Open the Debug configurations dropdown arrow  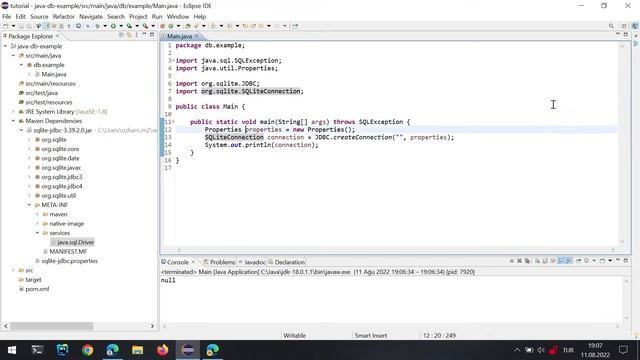coord(105,26)
